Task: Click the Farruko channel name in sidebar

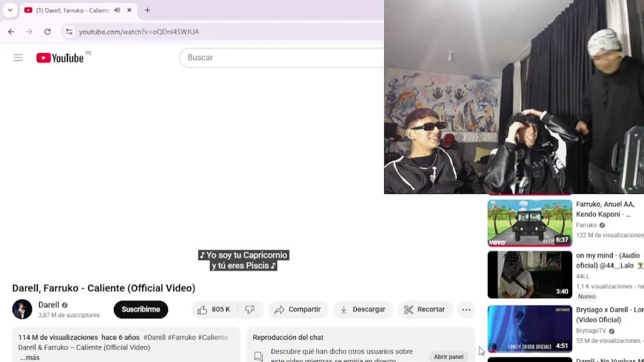Action: (x=586, y=225)
